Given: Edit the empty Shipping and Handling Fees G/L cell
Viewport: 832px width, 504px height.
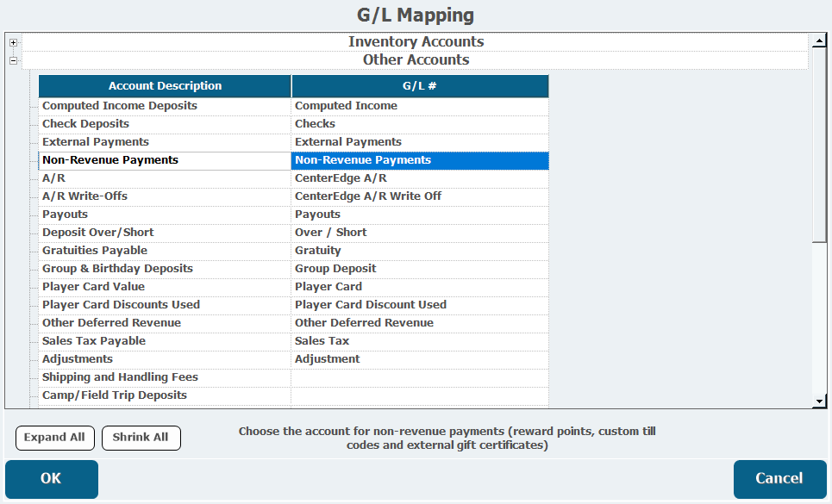Looking at the screenshot, I should click(x=420, y=377).
